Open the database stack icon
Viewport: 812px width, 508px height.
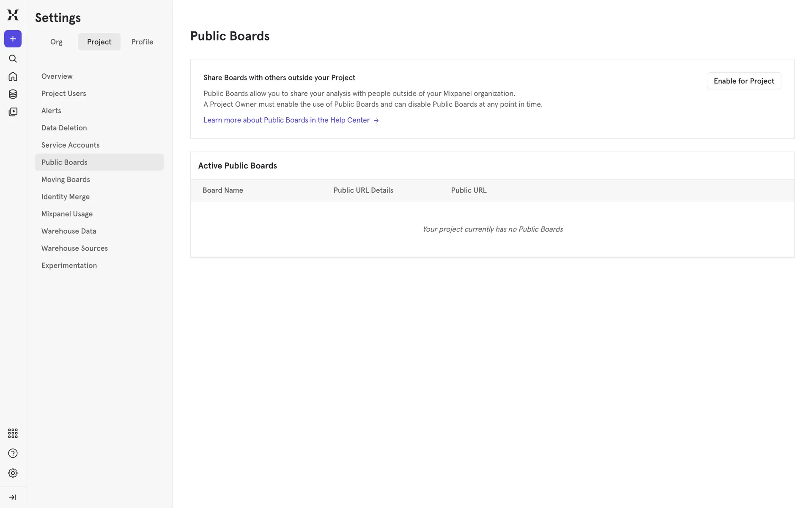[13, 94]
